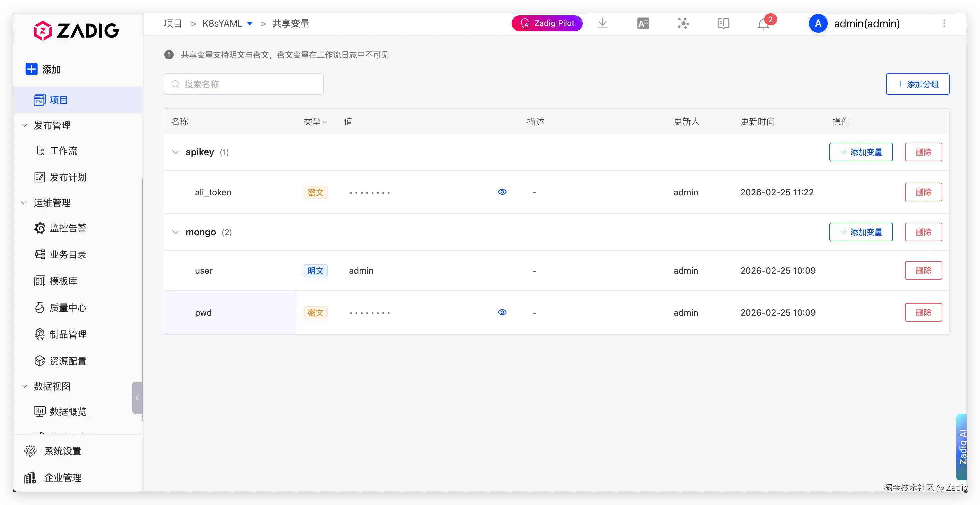
Task: Click the dots cluster icon in the header
Action: (683, 24)
